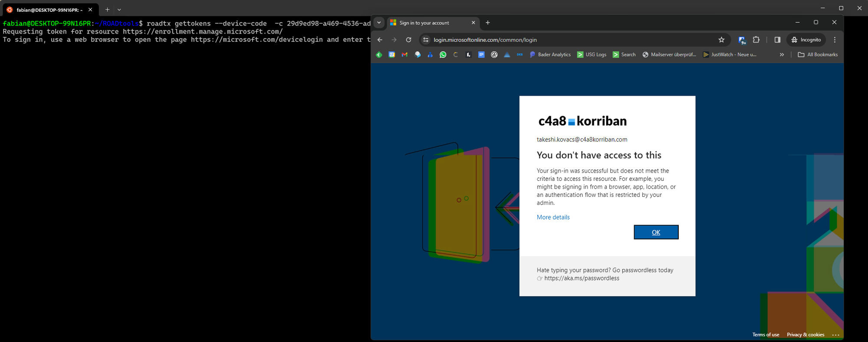Open the Google Docs bookmark icon
This screenshot has width=868, height=342.
[481, 54]
